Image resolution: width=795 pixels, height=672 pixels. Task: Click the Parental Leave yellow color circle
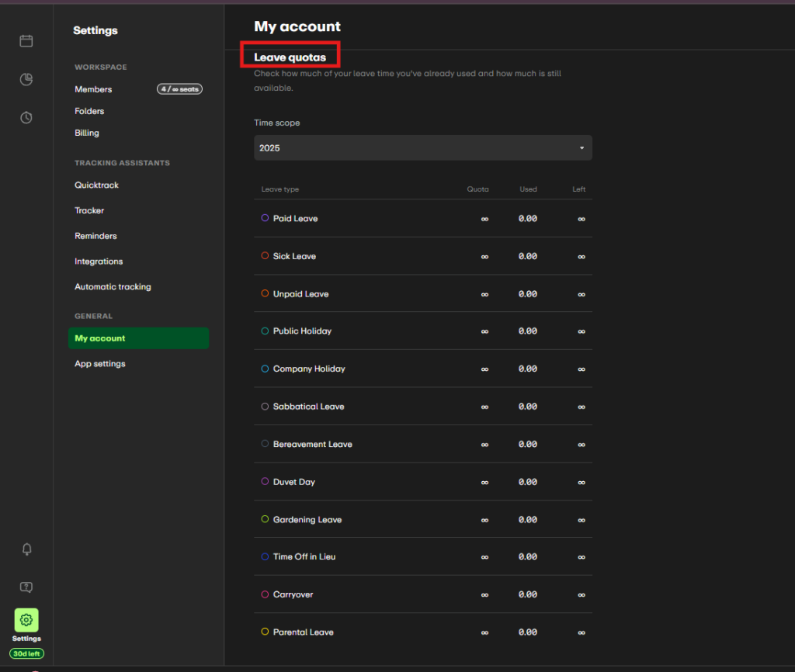click(x=265, y=632)
